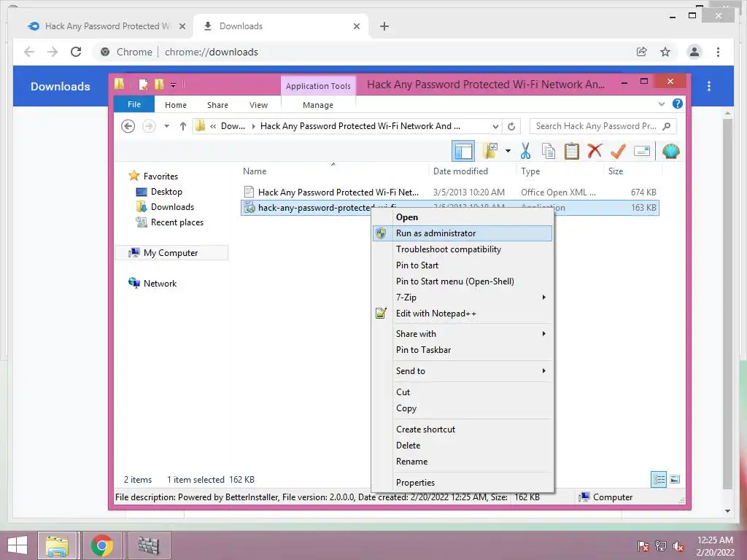
Task: Select Open in context menu
Action: tap(462, 217)
